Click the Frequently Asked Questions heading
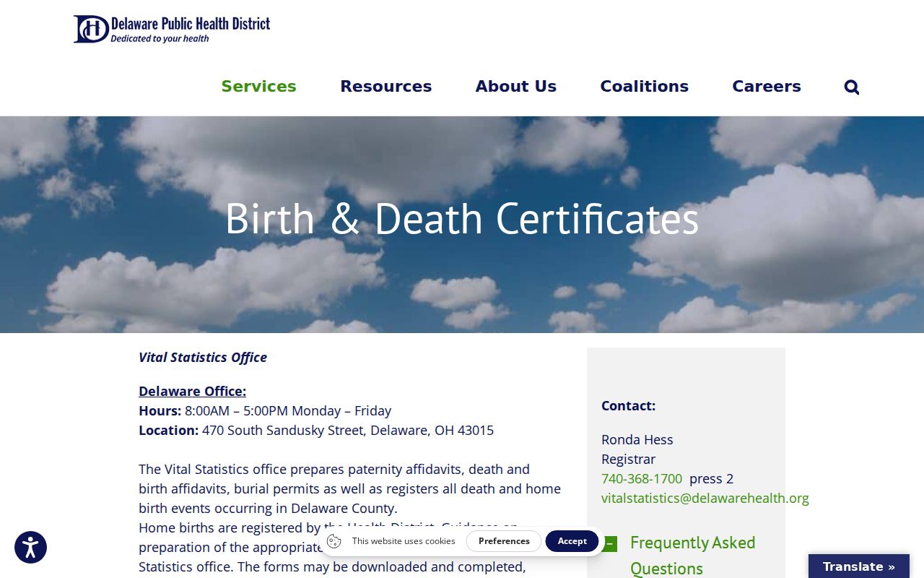The width and height of the screenshot is (924, 578). coord(692,555)
